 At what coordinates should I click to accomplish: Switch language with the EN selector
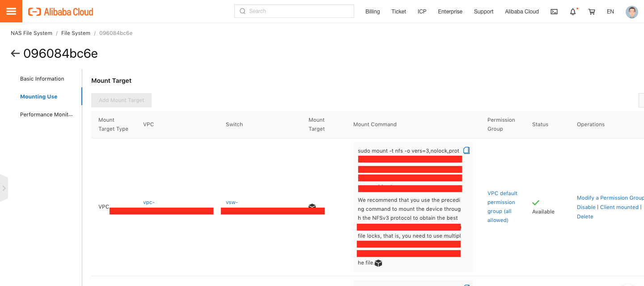click(x=610, y=12)
